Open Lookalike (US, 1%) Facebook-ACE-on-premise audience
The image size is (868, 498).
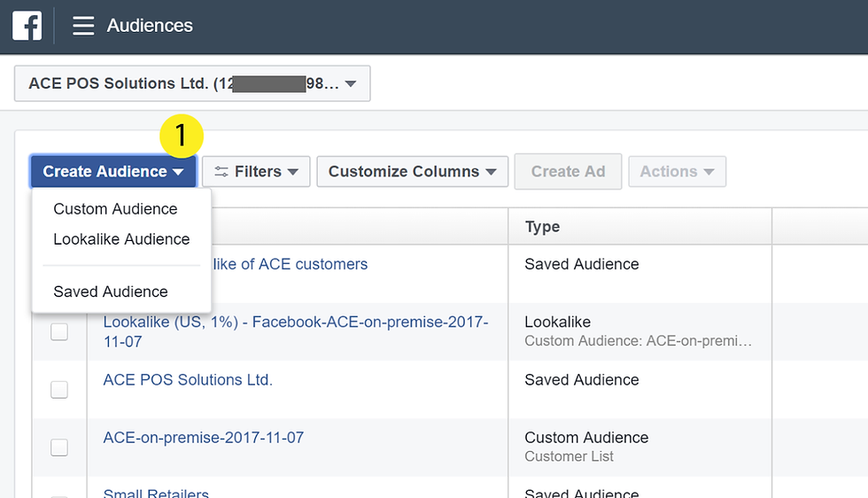296,331
